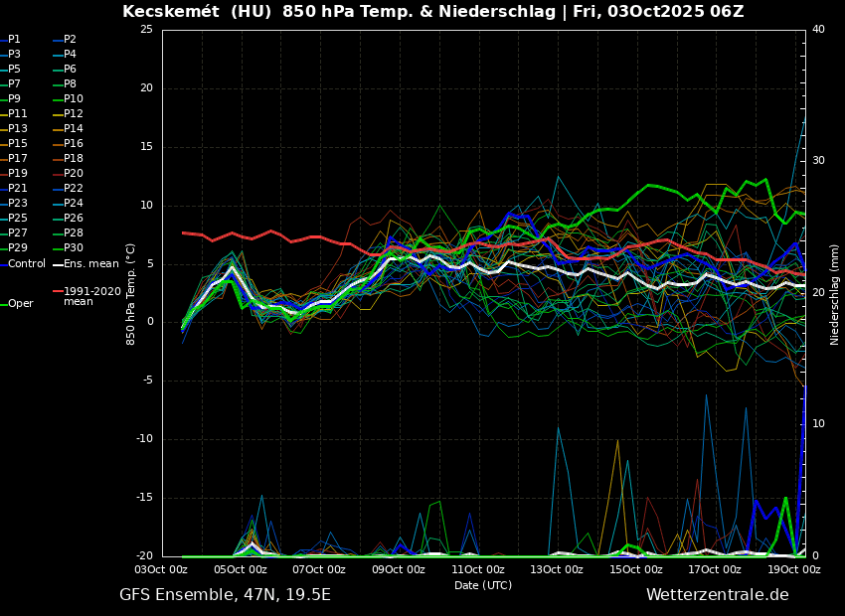Click the 03Oct 00z date tick

pyautogui.click(x=162, y=569)
